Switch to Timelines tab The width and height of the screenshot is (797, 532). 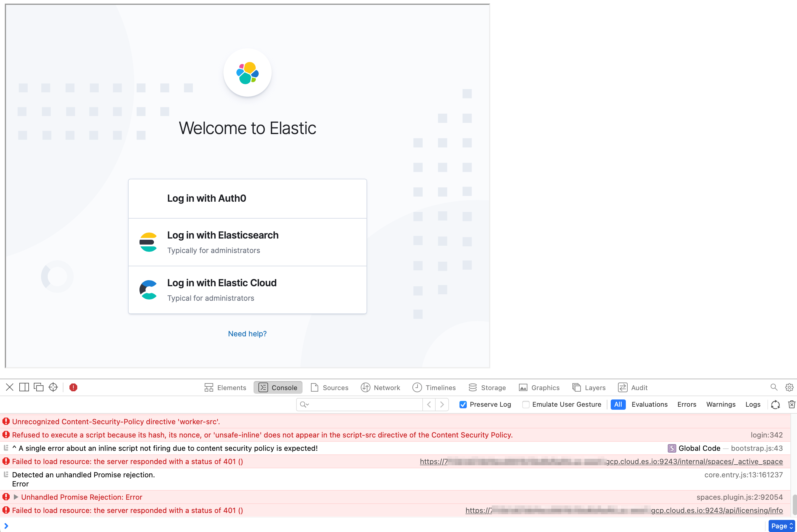434,387
